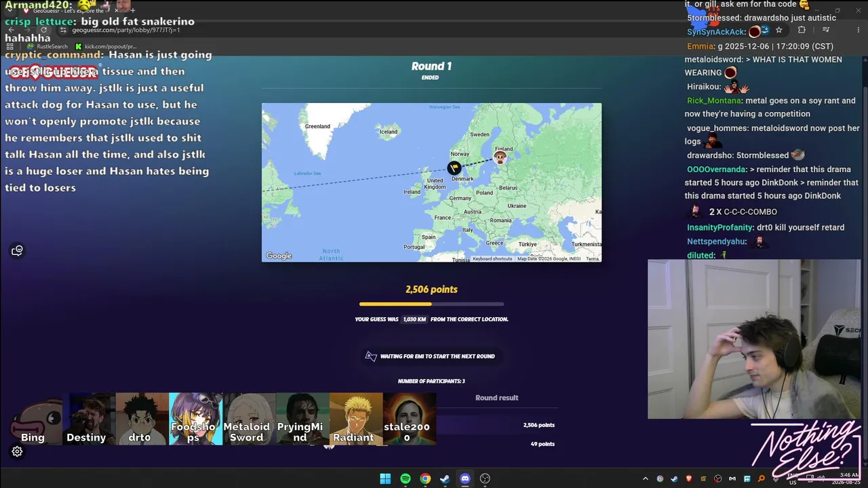868x488 pixels.
Task: Expand the Chrome tab search dropdown
Action: (x=9, y=10)
